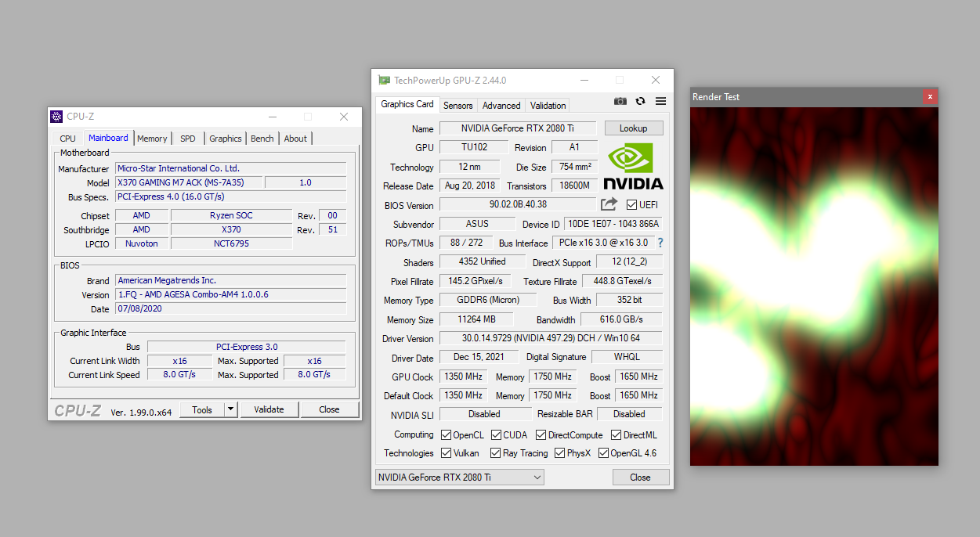Toggle the CUDA checkbox
The height and width of the screenshot is (537, 980).
click(496, 435)
